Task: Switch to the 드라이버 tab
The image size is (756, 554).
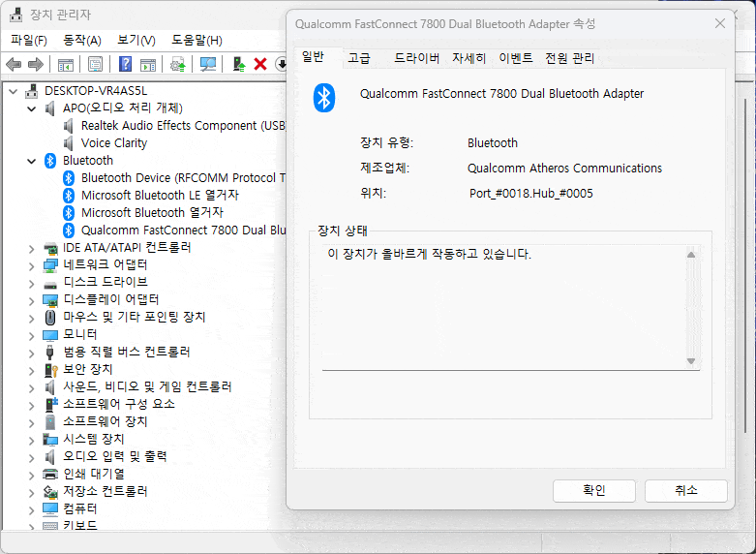Action: (416, 58)
